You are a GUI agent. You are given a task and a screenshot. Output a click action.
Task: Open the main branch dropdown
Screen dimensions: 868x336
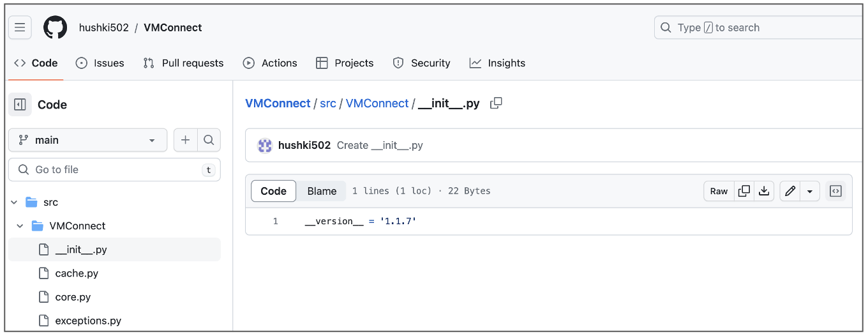coord(87,140)
